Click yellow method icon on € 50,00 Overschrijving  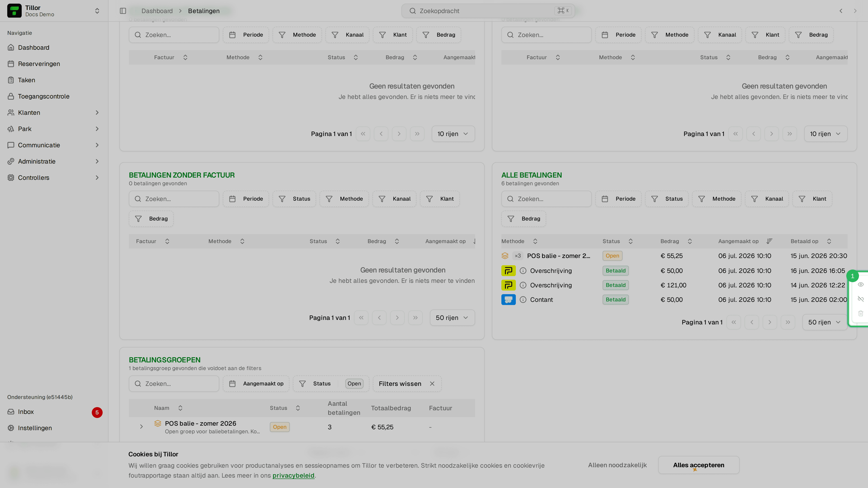[508, 270]
